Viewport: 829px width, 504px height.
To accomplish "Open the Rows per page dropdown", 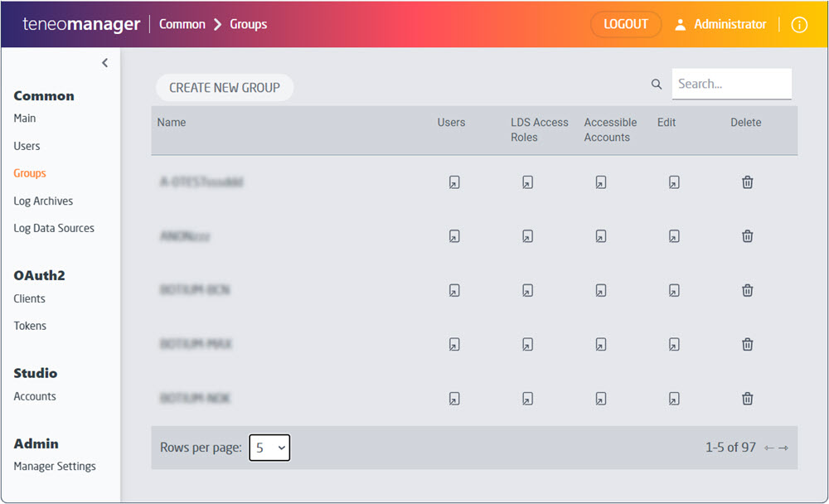I will point(269,448).
